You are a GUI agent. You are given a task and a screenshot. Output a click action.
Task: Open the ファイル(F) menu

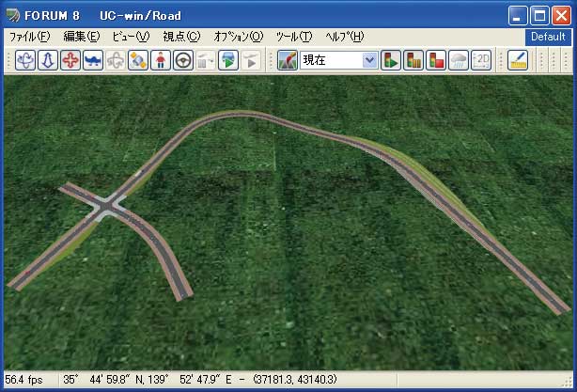tap(29, 37)
